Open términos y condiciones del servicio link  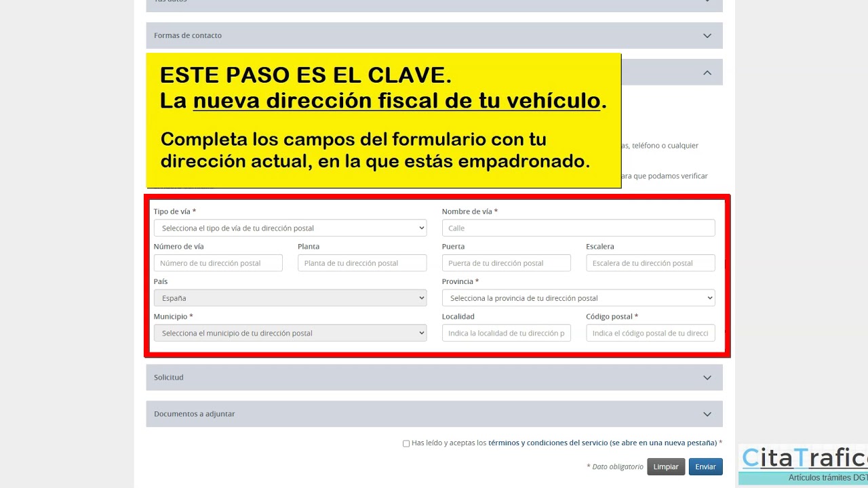[x=602, y=443]
